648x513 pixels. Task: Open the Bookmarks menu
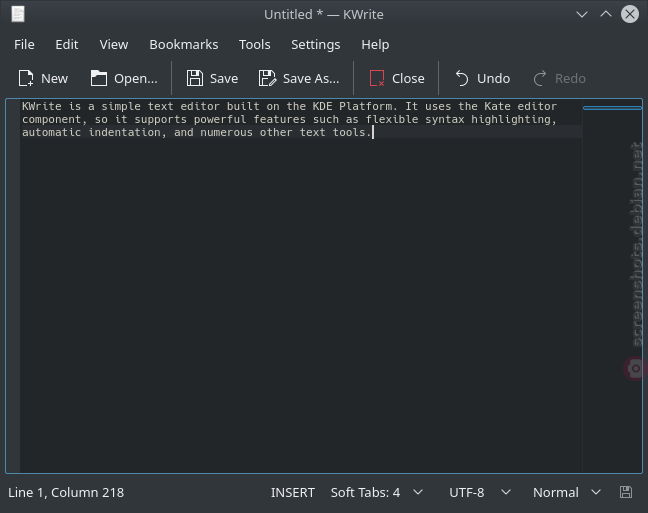(183, 44)
